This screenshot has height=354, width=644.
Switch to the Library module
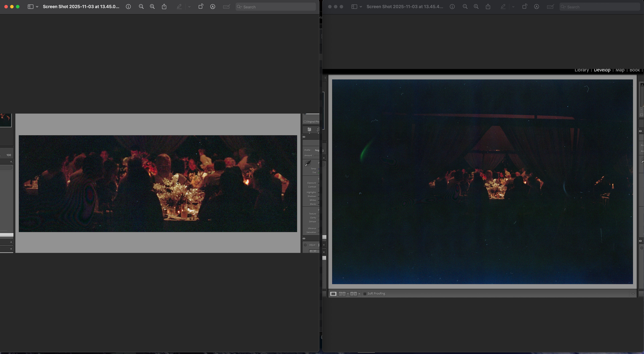click(x=582, y=70)
